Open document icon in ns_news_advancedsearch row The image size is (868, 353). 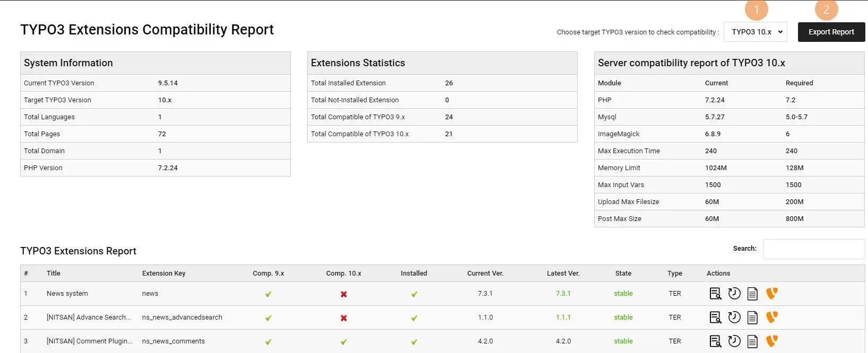(x=752, y=317)
